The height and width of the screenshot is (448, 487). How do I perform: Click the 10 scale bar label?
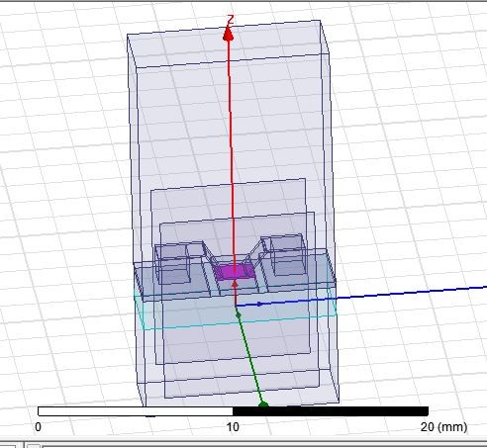pyautogui.click(x=233, y=427)
